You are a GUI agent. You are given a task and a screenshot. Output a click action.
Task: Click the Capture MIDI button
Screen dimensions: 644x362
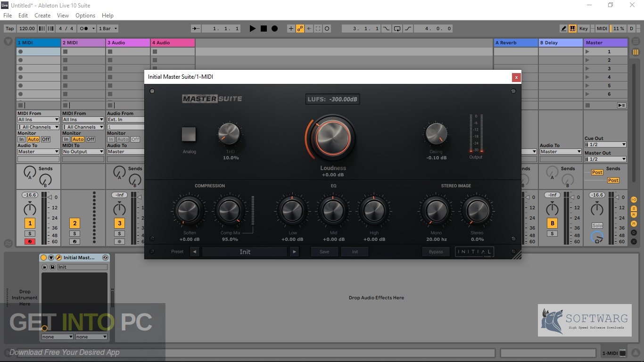[318, 28]
